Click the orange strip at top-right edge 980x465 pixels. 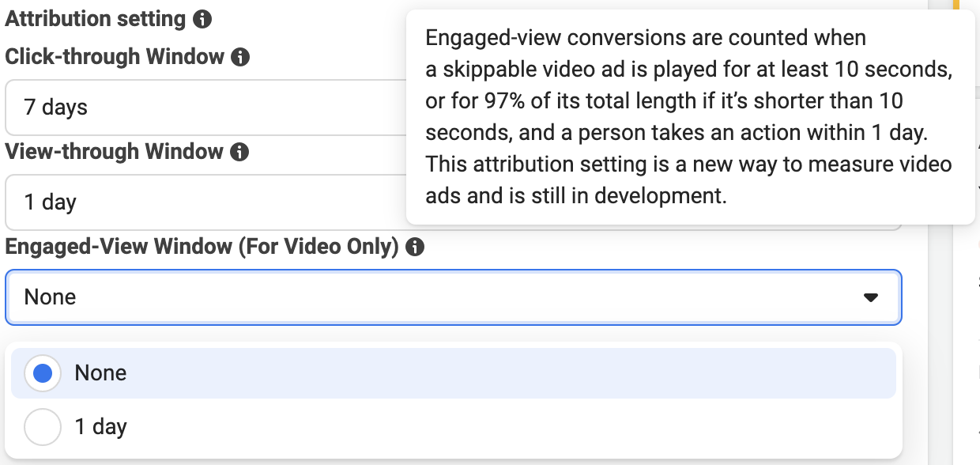pos(955,6)
